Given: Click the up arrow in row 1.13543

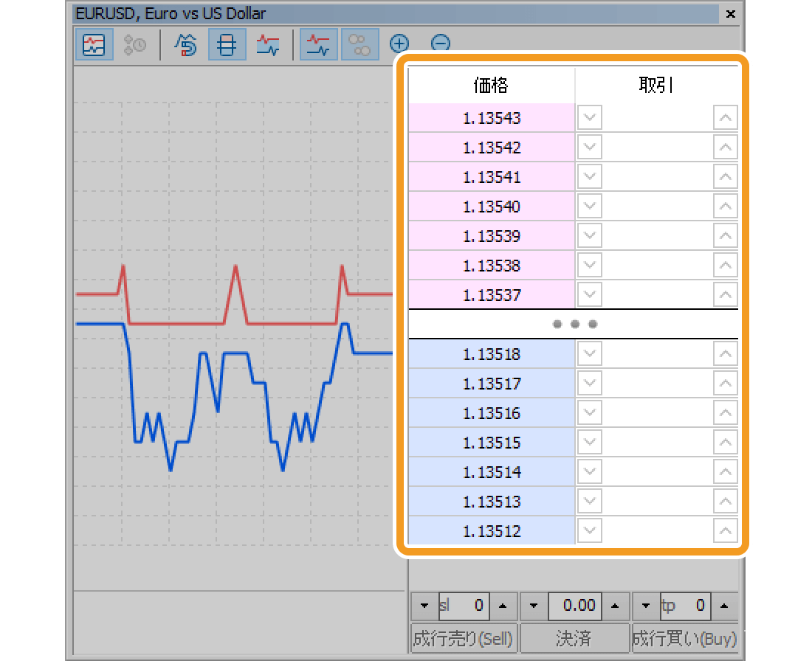Looking at the screenshot, I should pyautogui.click(x=725, y=117).
